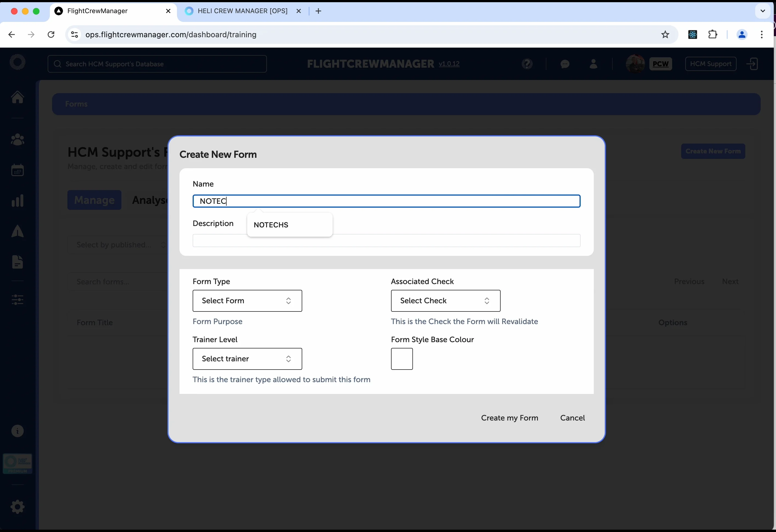Open Settings via the gear icon
The height and width of the screenshot is (532, 776).
coord(17,507)
